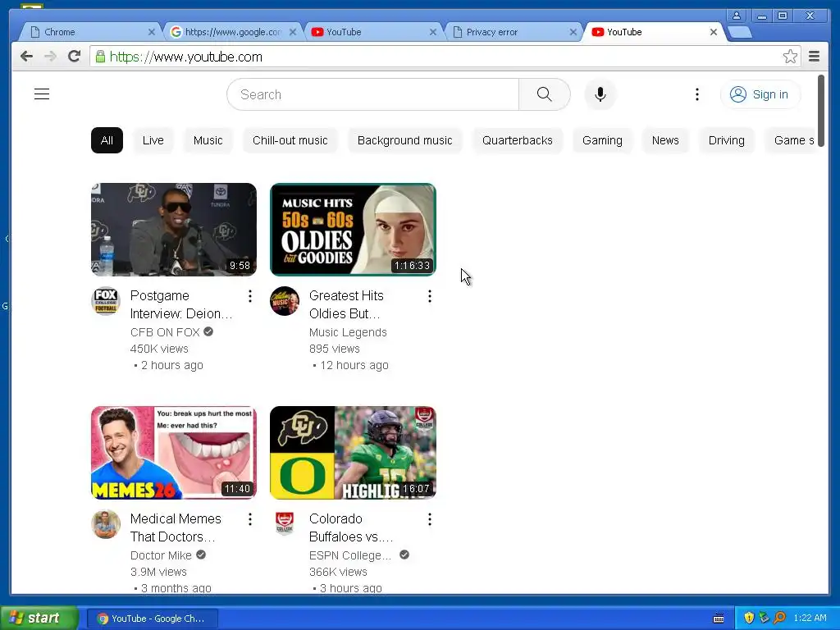This screenshot has height=630, width=840.
Task: Open the YouTube hamburger guide menu
Action: (42, 94)
